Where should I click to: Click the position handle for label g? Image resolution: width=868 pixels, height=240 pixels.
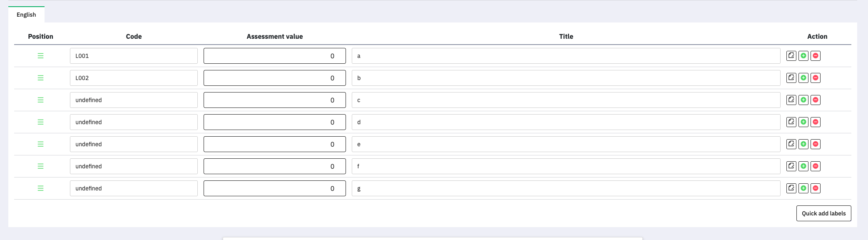[40, 188]
